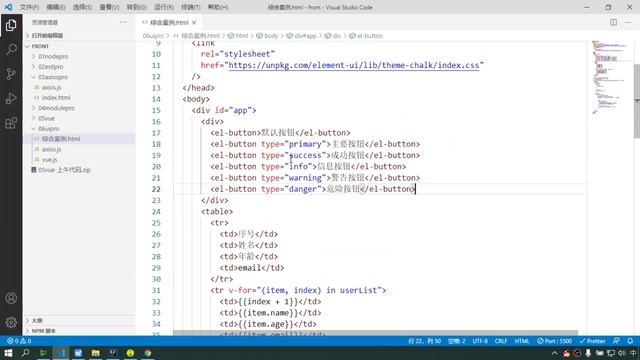Change language mode via HTML status item
Screen dimensions: 640x360
click(x=522, y=341)
